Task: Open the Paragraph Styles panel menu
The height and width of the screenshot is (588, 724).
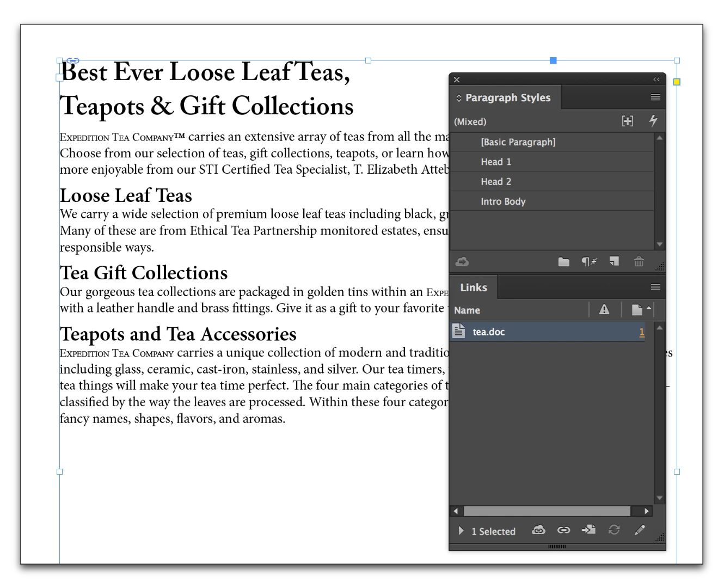Action: [655, 97]
